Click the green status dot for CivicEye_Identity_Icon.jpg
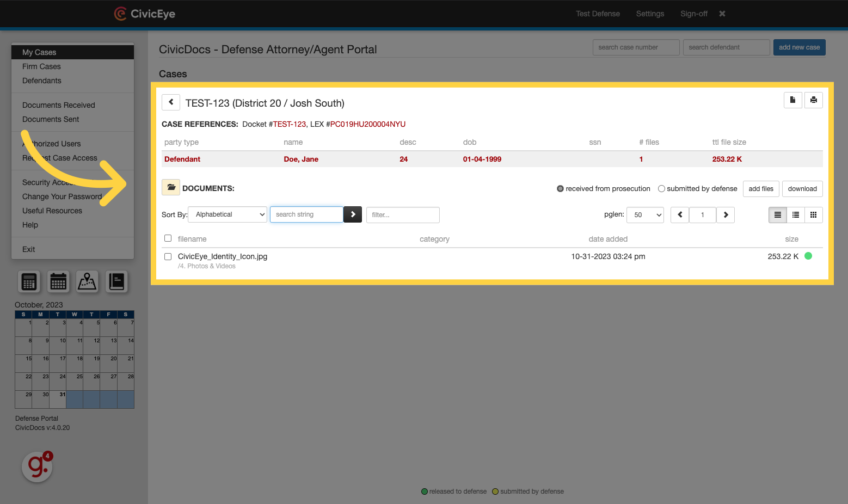Image resolution: width=848 pixels, height=504 pixels. pos(808,256)
